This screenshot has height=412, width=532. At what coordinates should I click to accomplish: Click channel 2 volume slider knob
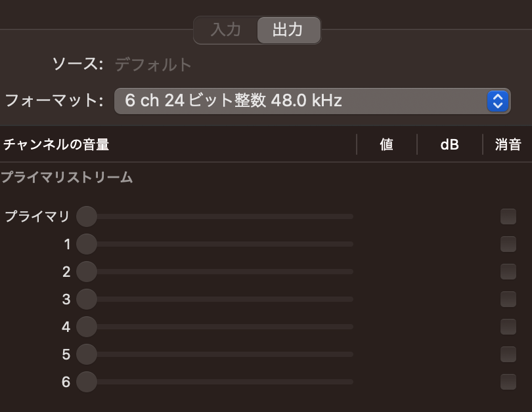tap(87, 272)
